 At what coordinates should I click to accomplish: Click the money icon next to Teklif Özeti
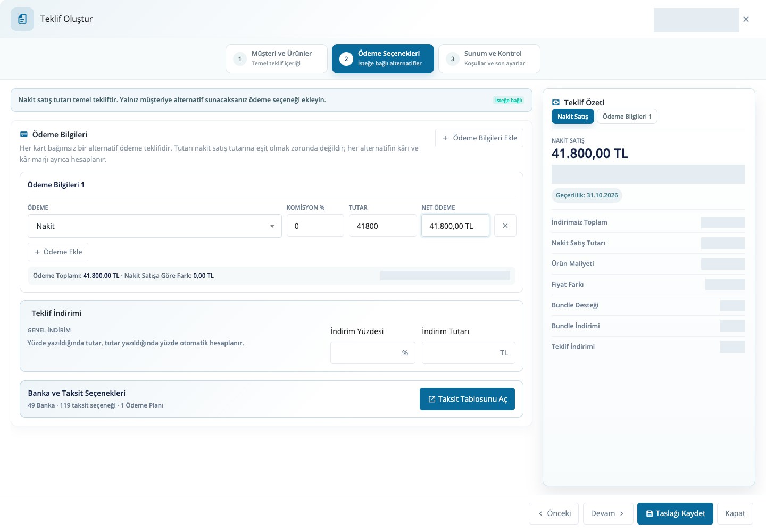click(x=556, y=102)
